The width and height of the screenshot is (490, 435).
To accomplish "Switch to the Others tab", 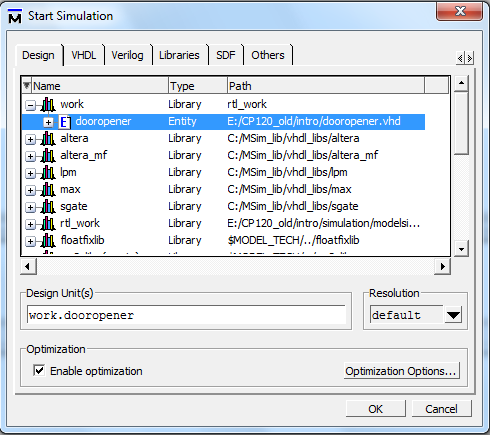I will pos(268,55).
